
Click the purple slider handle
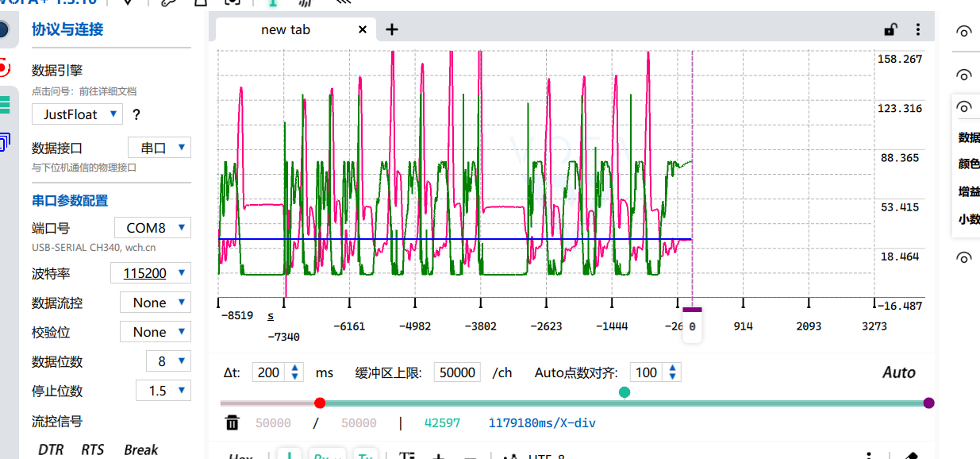(929, 403)
